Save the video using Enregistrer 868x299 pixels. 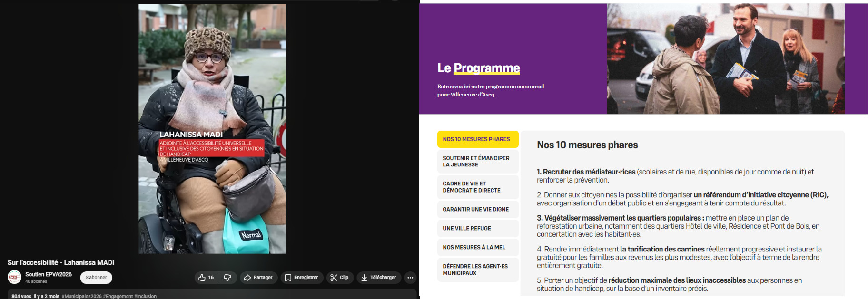301,278
